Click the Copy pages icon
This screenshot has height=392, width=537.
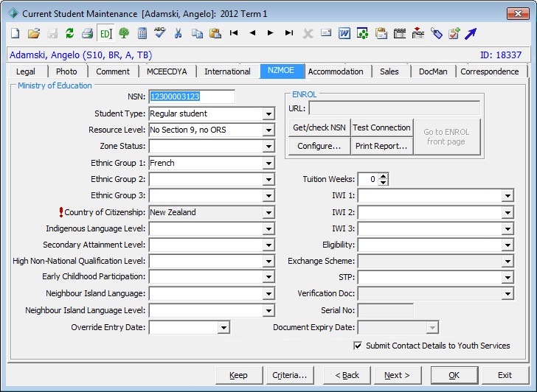click(197, 33)
